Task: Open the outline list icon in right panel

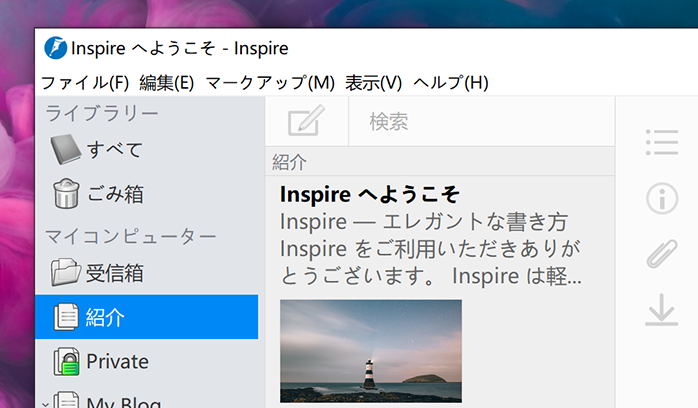Action: [x=662, y=143]
